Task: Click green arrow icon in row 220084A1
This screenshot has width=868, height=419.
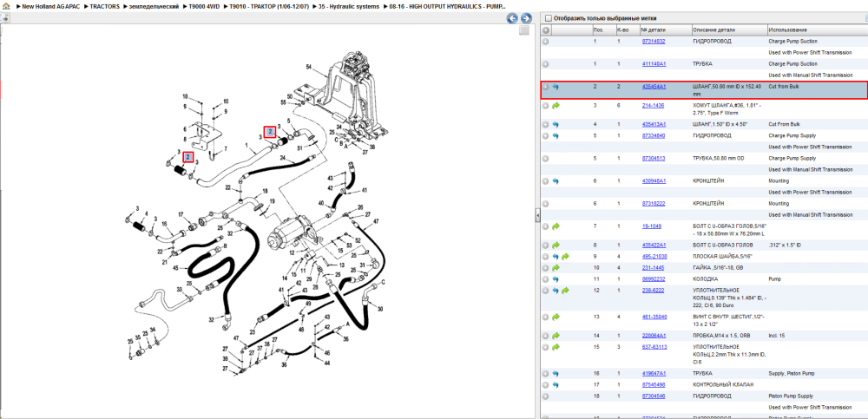Action: coord(556,336)
